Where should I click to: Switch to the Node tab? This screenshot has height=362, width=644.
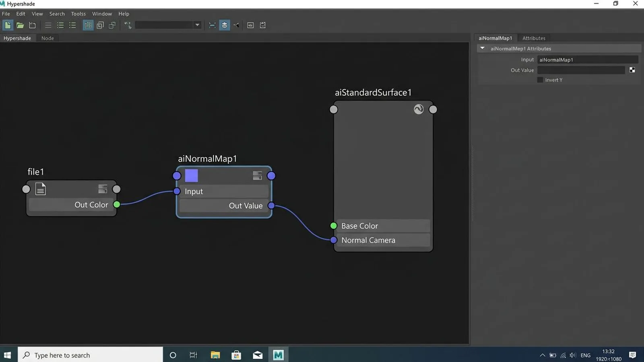point(47,38)
